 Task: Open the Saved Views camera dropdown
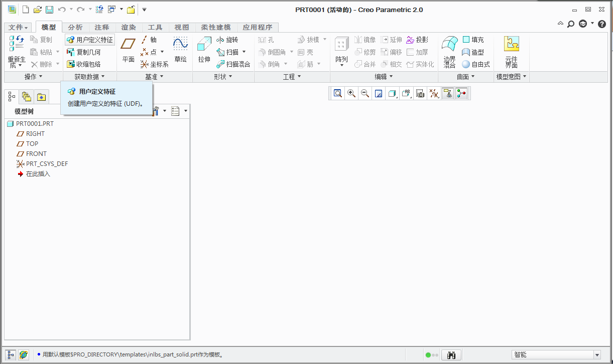click(x=420, y=93)
